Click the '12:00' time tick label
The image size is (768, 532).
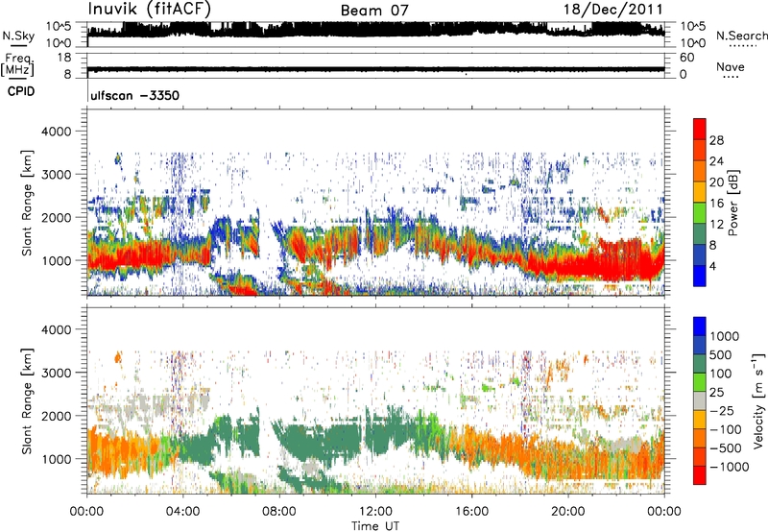coord(375,512)
